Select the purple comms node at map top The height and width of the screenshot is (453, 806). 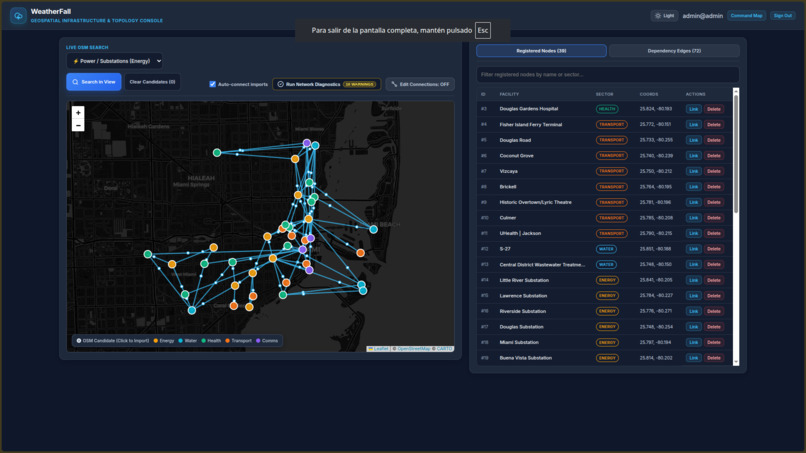coord(307,143)
